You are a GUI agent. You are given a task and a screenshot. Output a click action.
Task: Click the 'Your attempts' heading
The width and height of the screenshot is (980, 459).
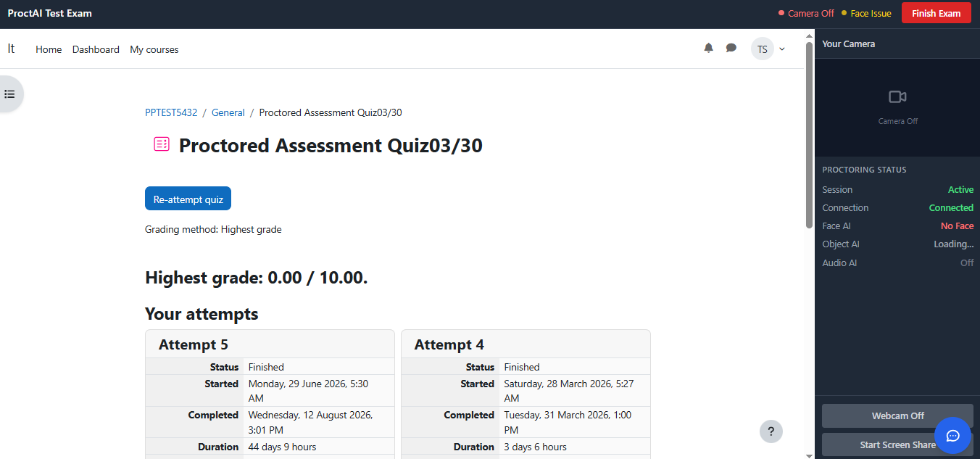[202, 313]
